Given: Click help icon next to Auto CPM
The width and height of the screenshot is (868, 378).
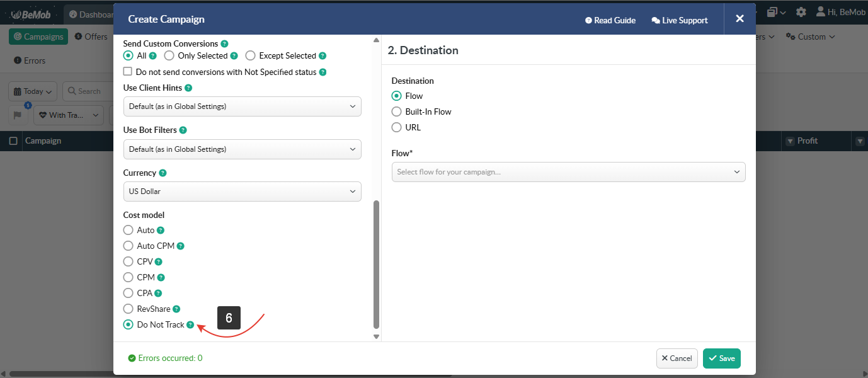Looking at the screenshot, I should pos(181,246).
